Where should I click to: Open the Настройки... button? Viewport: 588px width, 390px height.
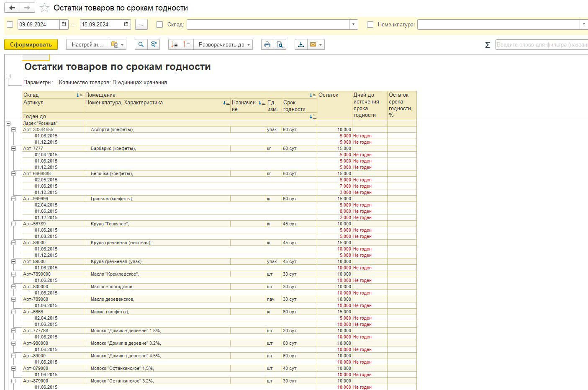87,44
